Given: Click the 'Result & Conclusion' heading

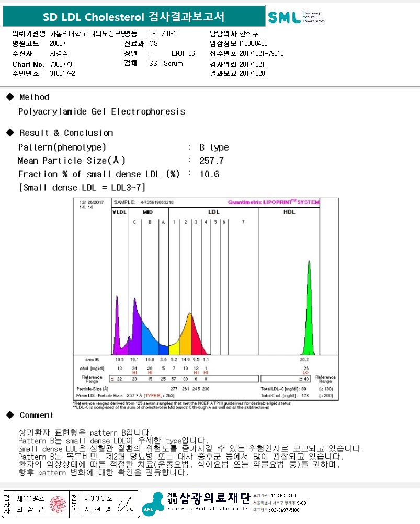Looking at the screenshot, I should pyautogui.click(x=66, y=133).
